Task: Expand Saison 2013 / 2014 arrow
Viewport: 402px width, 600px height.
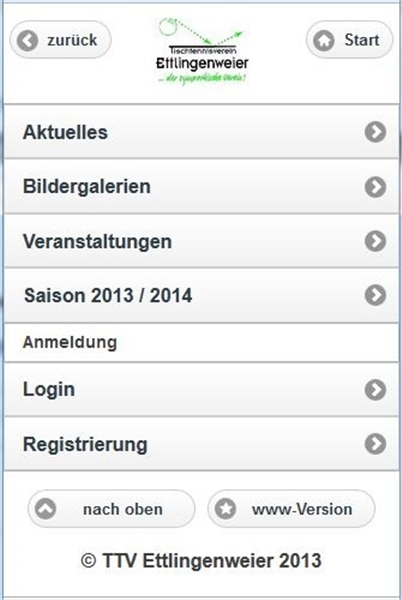Action: click(x=375, y=295)
